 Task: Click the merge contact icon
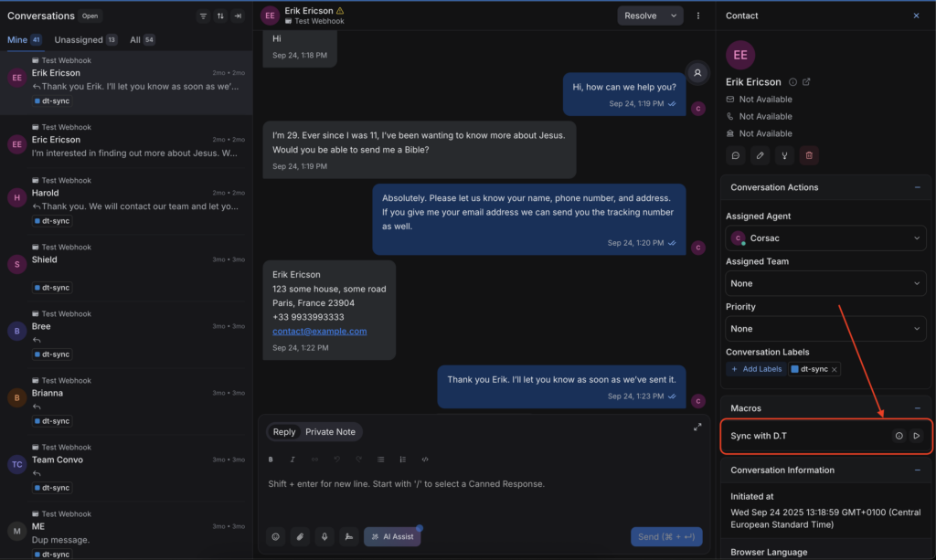[783, 155]
